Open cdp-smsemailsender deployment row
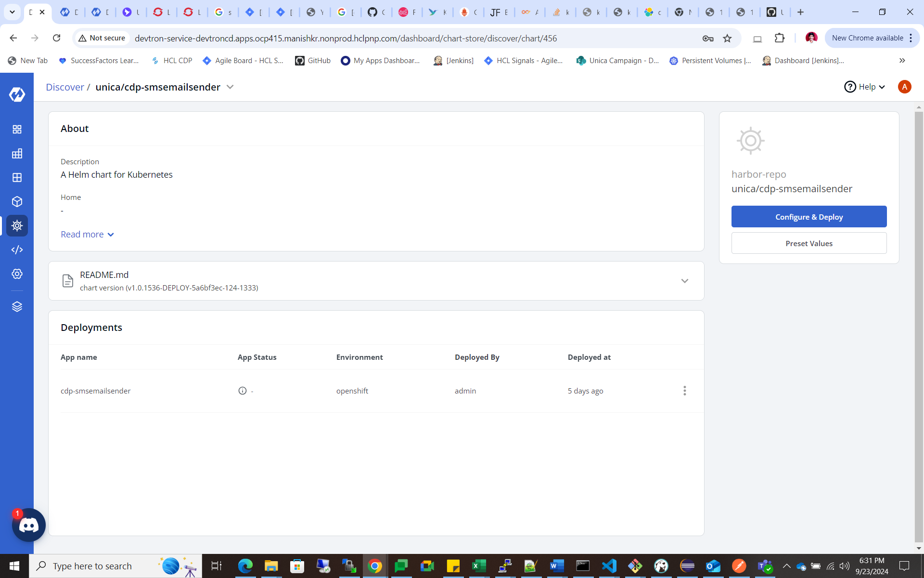Image resolution: width=924 pixels, height=578 pixels. (96, 391)
